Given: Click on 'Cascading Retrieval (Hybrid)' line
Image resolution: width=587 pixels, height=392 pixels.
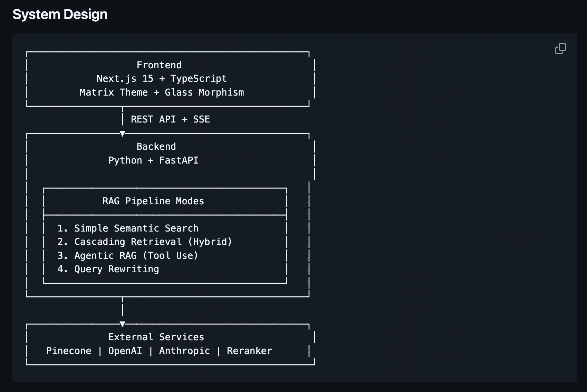Looking at the screenshot, I should click(145, 242).
